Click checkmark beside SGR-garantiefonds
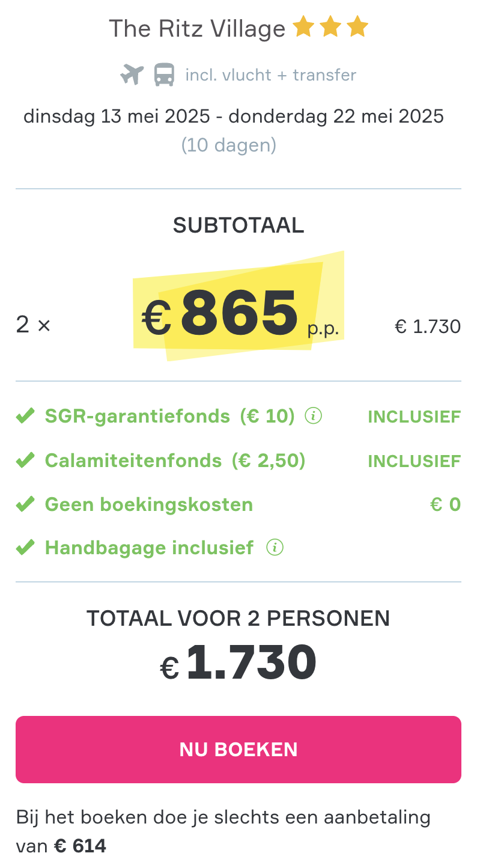477x868 pixels. tap(25, 415)
